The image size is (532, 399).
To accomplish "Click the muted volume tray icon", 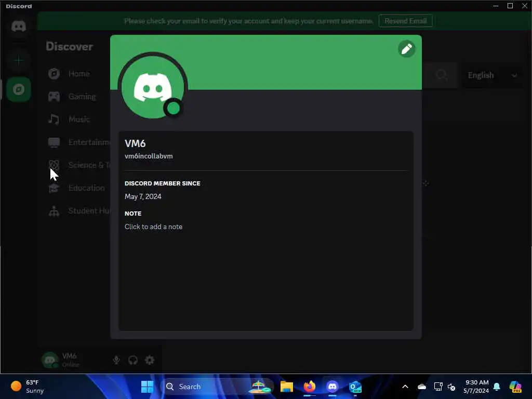I will point(451,387).
